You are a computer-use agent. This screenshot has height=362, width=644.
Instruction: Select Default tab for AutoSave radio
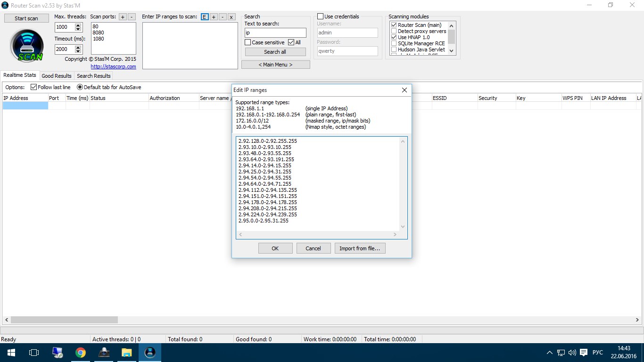click(80, 87)
